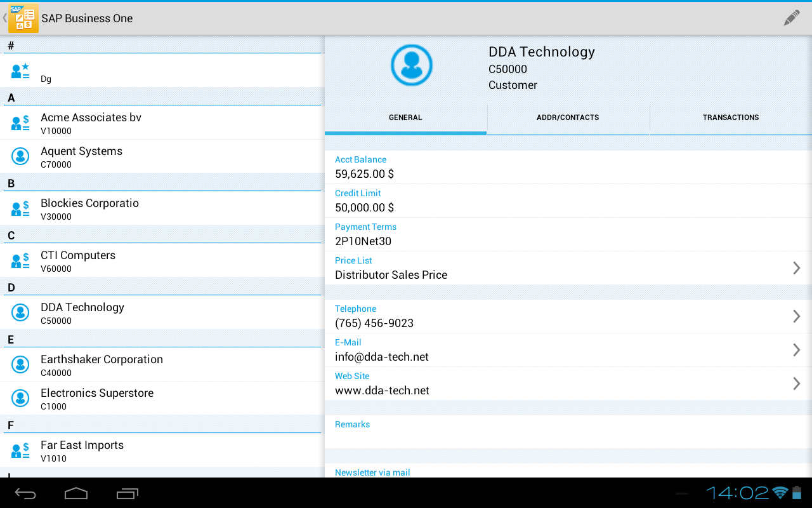Image resolution: width=812 pixels, height=508 pixels.
Task: Tap the SAP Business One logo icon
Action: pos(23,18)
